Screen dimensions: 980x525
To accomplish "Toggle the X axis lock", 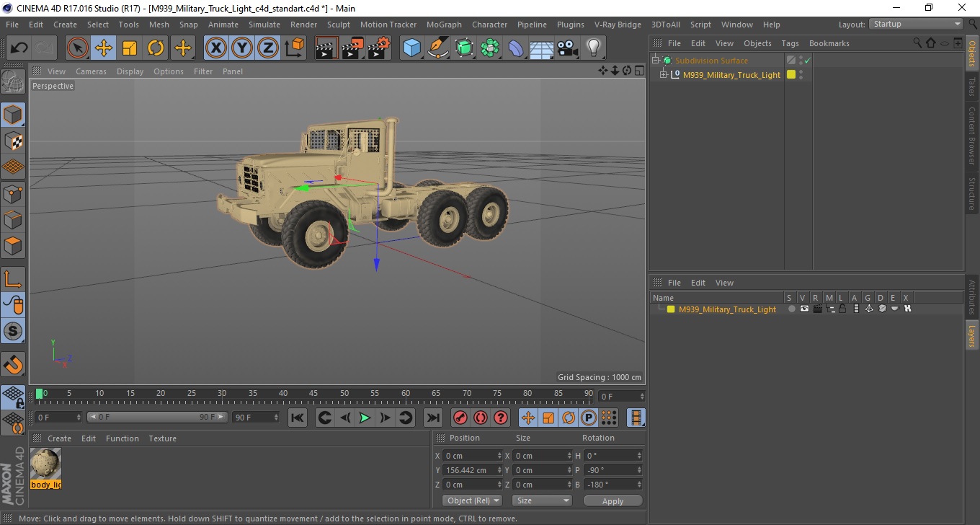I will coord(215,48).
